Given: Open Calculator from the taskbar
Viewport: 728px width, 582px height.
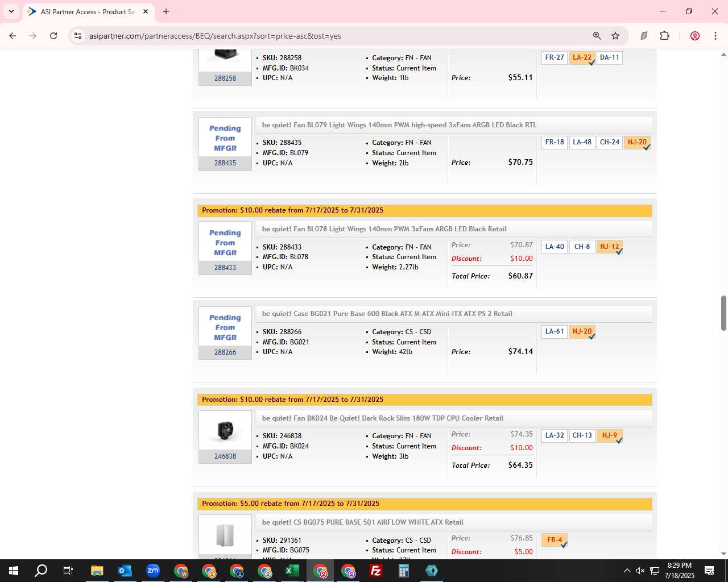Looking at the screenshot, I should pyautogui.click(x=403, y=571).
